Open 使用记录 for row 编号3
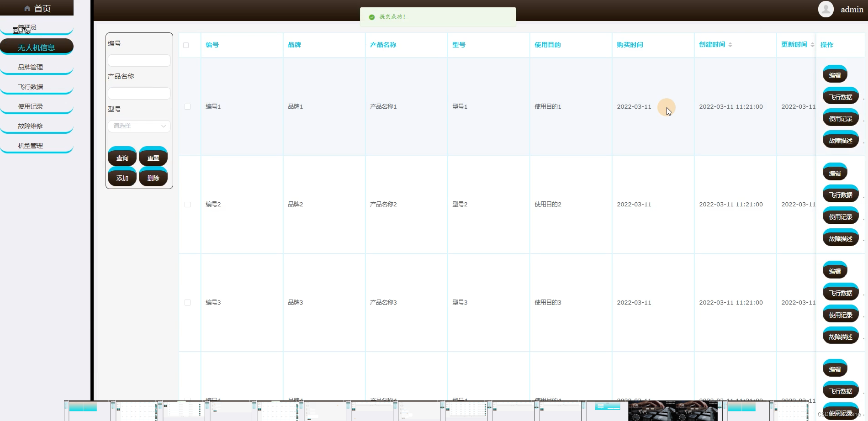Viewport: 868px width, 421px height. pyautogui.click(x=841, y=314)
